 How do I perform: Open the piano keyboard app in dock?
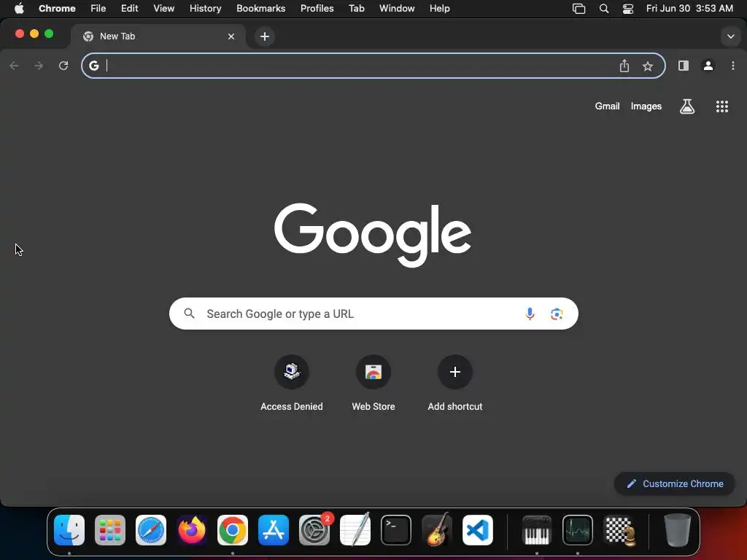click(x=537, y=530)
